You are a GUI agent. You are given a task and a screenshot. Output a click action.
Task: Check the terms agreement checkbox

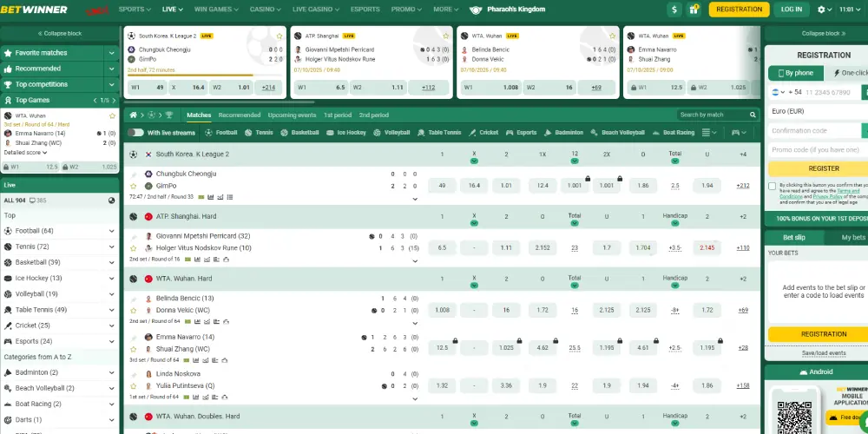pyautogui.click(x=773, y=186)
